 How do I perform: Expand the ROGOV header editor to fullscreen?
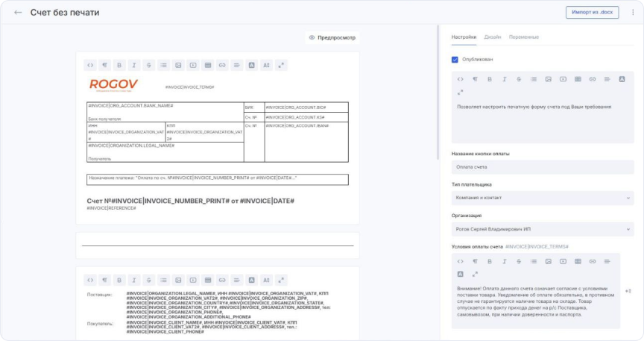281,65
